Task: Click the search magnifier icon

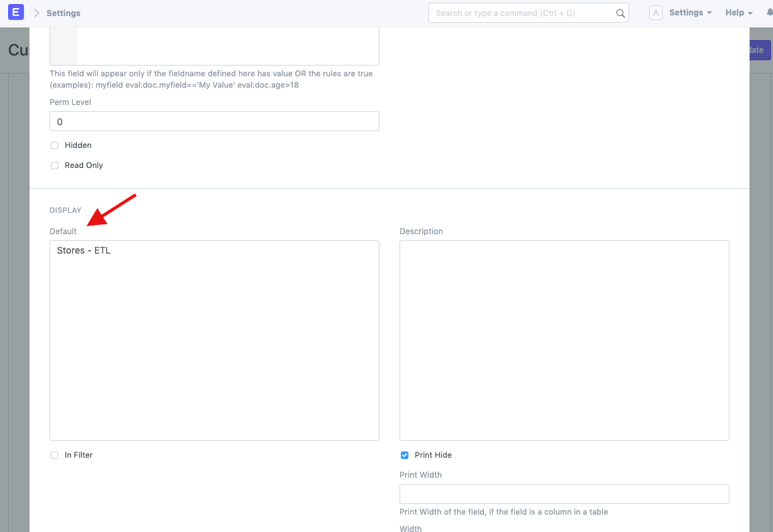Action: click(x=620, y=13)
